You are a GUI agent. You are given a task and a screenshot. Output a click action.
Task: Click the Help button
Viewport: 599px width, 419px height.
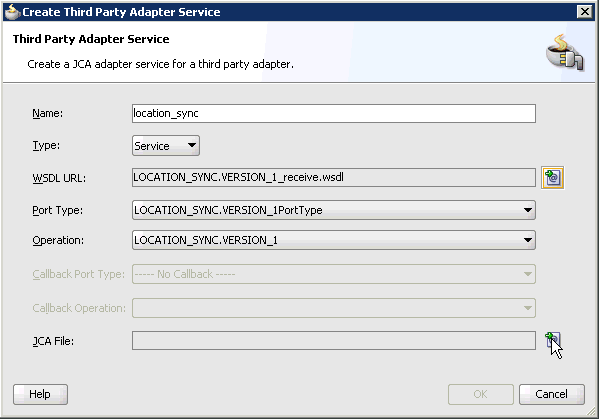pyautogui.click(x=40, y=394)
